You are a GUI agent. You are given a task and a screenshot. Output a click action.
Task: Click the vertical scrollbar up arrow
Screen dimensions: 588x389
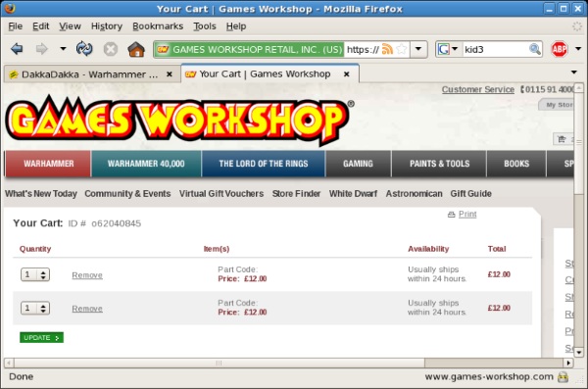pyautogui.click(x=579, y=88)
